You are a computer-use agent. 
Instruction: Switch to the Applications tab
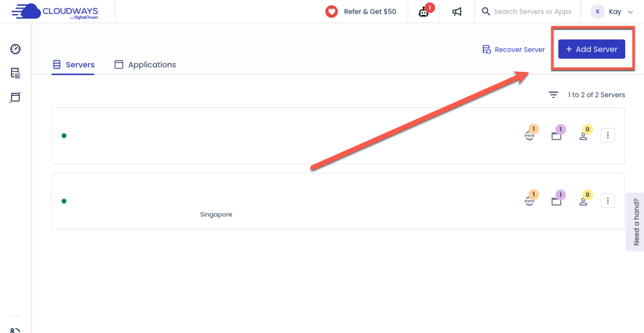click(x=152, y=64)
